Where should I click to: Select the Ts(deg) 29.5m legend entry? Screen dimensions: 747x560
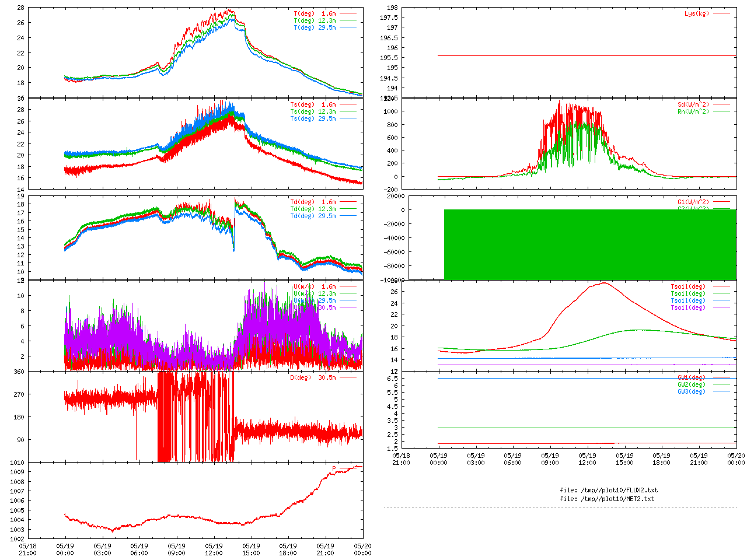[x=313, y=118]
